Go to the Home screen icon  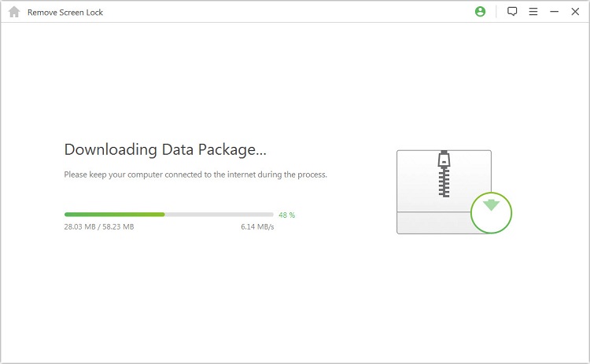point(13,12)
